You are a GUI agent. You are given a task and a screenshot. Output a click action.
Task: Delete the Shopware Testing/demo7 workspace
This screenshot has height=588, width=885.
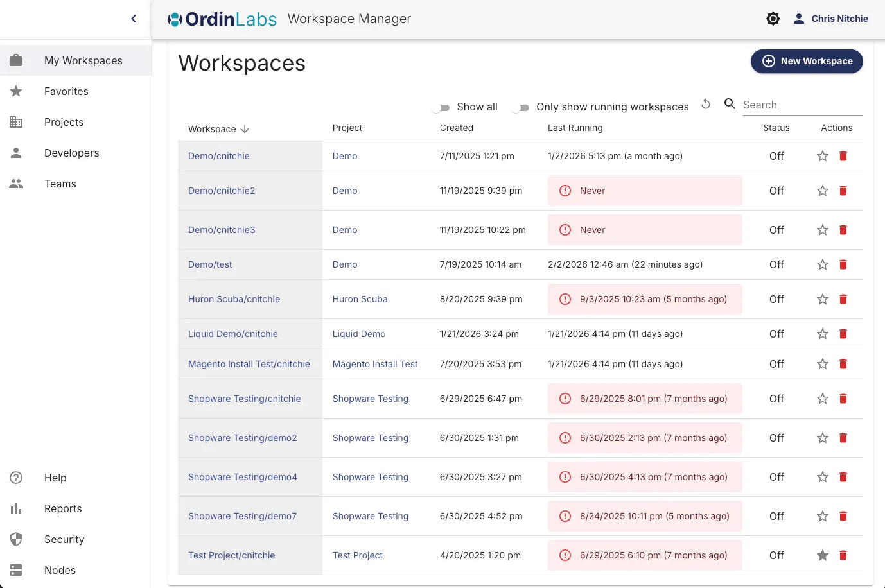coord(843,516)
